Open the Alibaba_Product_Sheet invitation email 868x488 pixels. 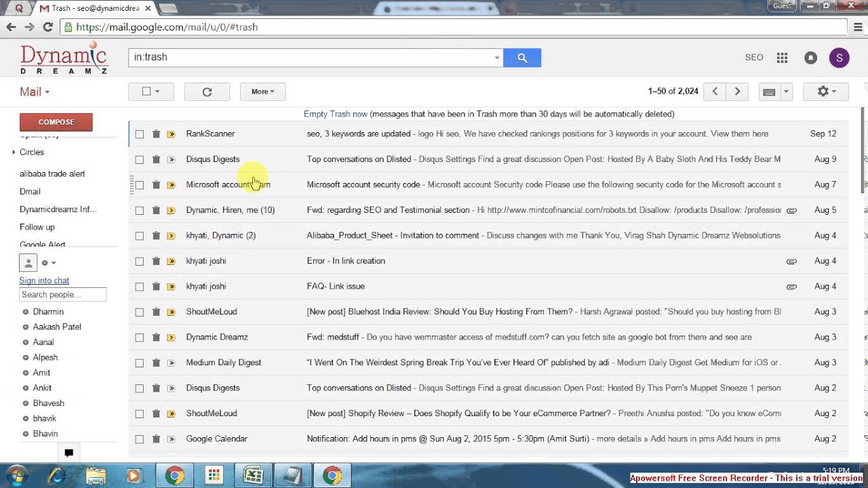(x=488, y=236)
